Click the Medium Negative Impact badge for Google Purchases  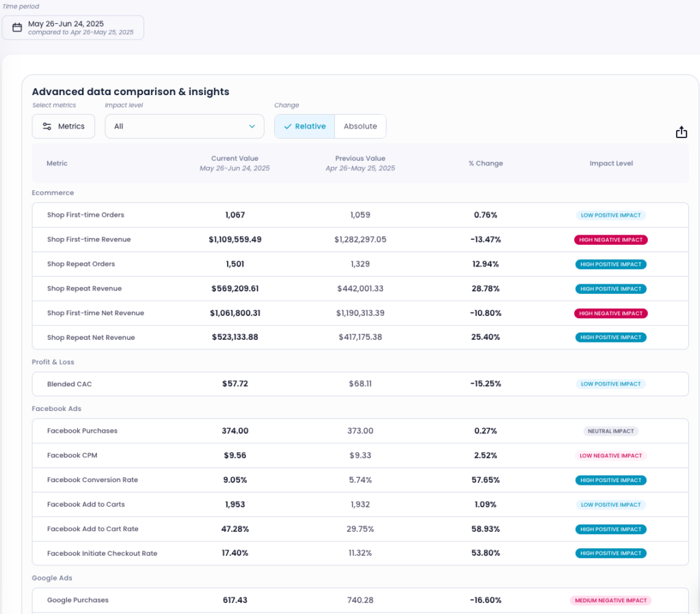(610, 600)
